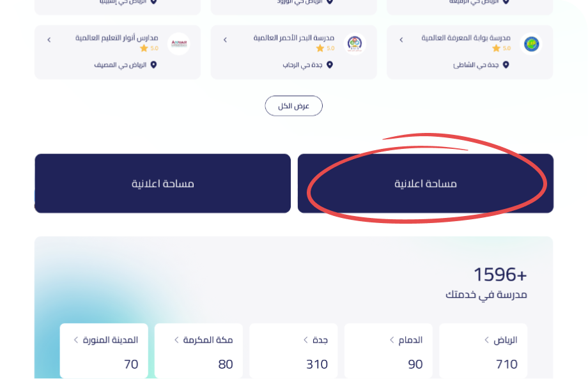Select the الرياض city card
Viewport: 588px width, 379px height.
click(x=483, y=351)
